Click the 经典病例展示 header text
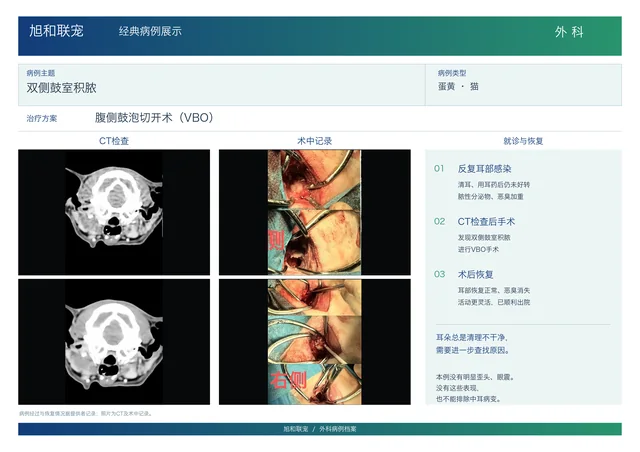640x452 pixels. [x=150, y=31]
